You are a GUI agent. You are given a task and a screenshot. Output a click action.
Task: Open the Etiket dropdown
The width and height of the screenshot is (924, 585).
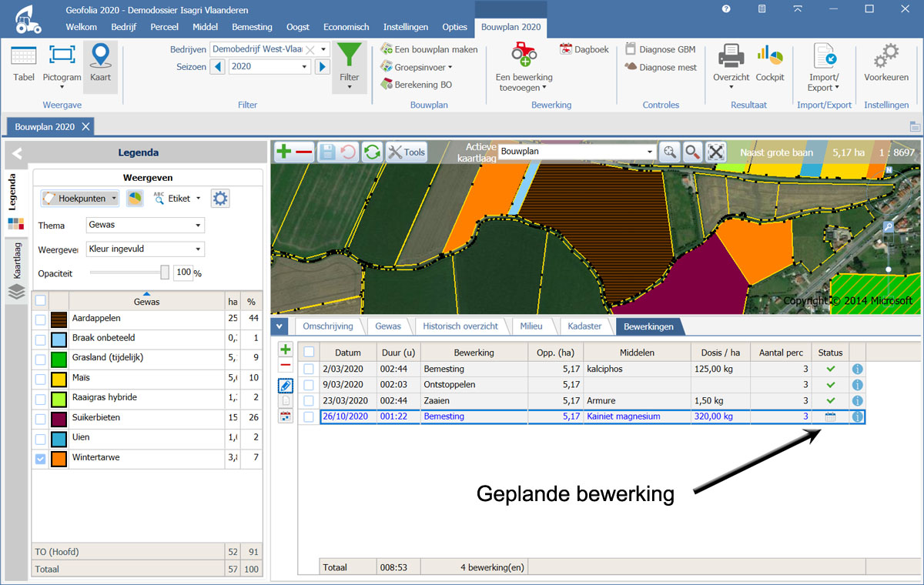pos(198,199)
